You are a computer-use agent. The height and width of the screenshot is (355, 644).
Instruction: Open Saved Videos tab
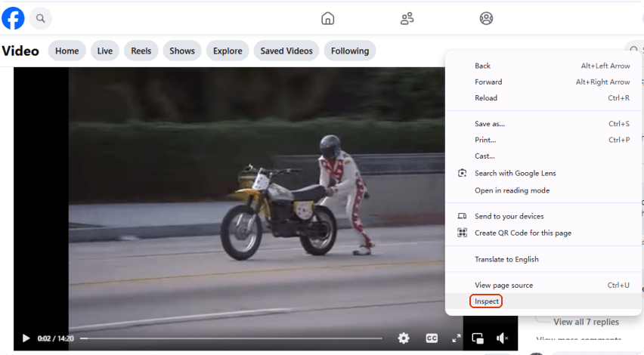tap(286, 51)
